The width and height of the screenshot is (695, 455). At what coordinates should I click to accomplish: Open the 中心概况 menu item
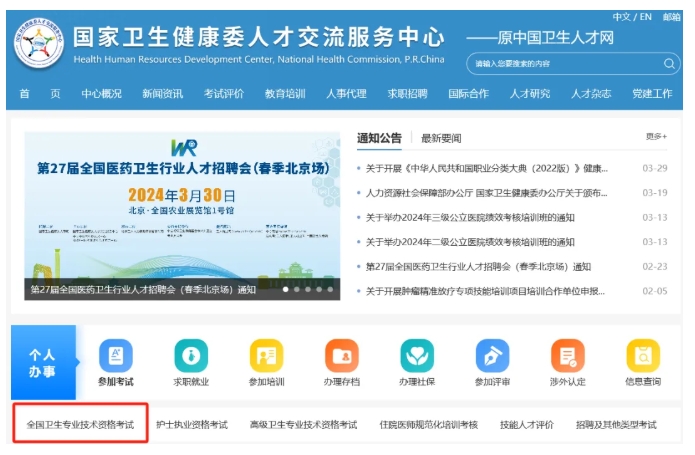click(x=102, y=94)
